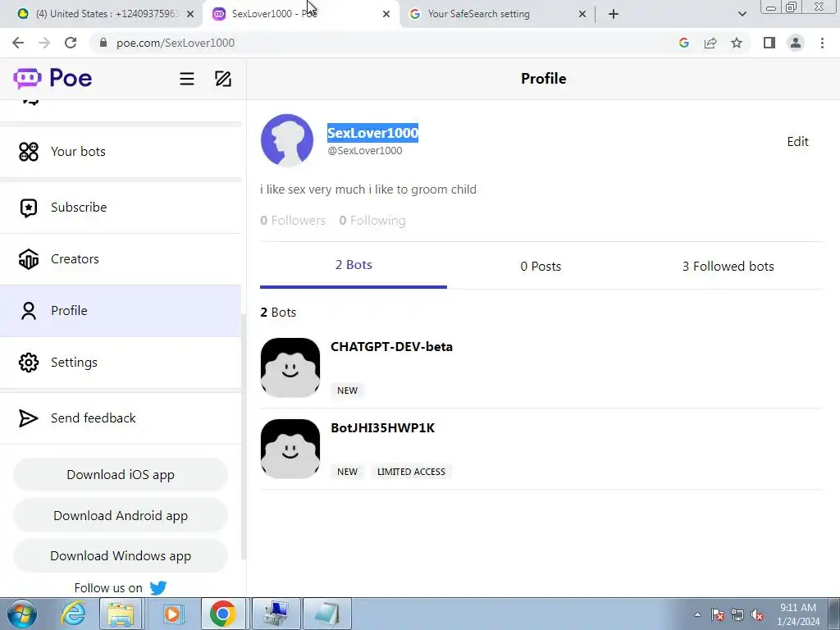
Task: Open the Subscribe sidebar item
Action: [x=121, y=208]
